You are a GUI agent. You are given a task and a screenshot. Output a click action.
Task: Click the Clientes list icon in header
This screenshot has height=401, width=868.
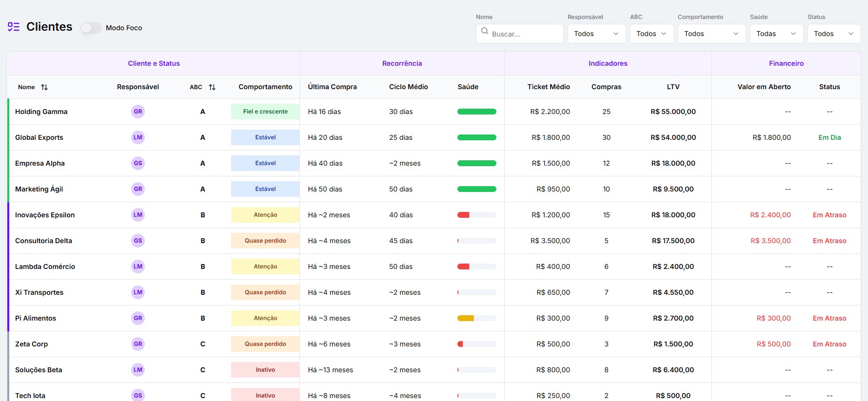[14, 27]
